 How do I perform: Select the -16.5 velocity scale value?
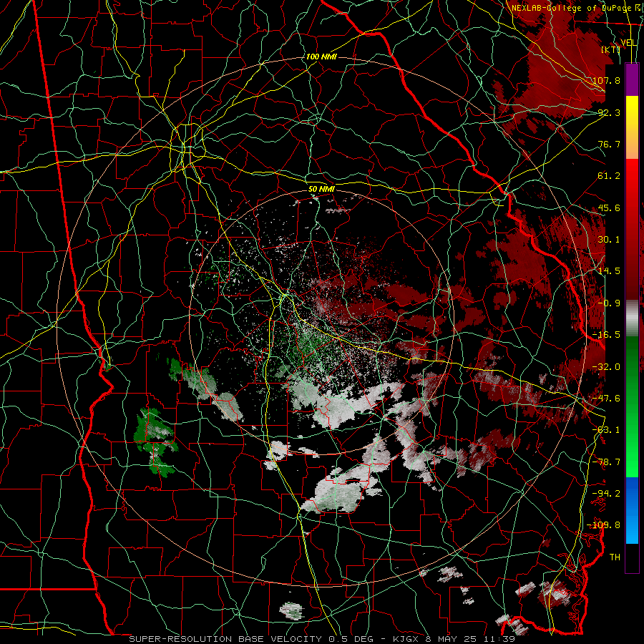click(x=607, y=335)
